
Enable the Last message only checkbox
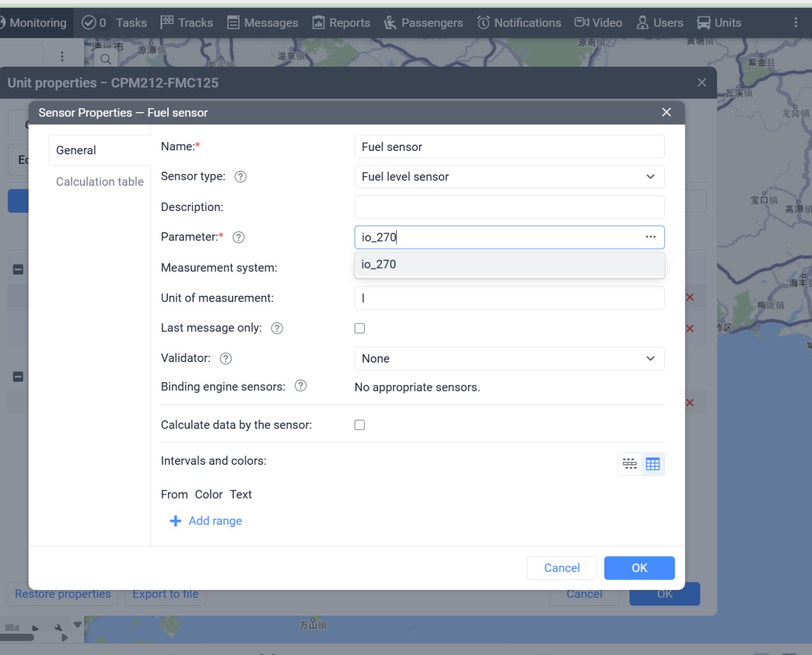(x=360, y=328)
